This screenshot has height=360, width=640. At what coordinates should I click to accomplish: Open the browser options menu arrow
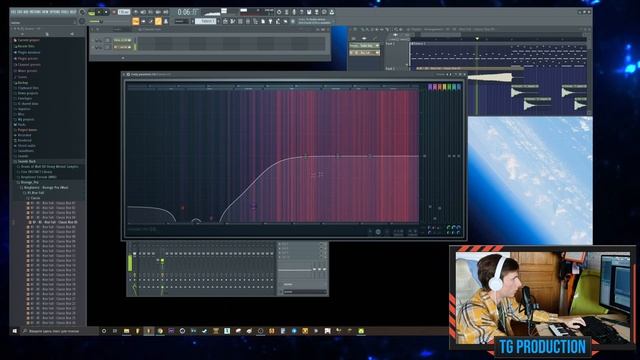(15, 29)
